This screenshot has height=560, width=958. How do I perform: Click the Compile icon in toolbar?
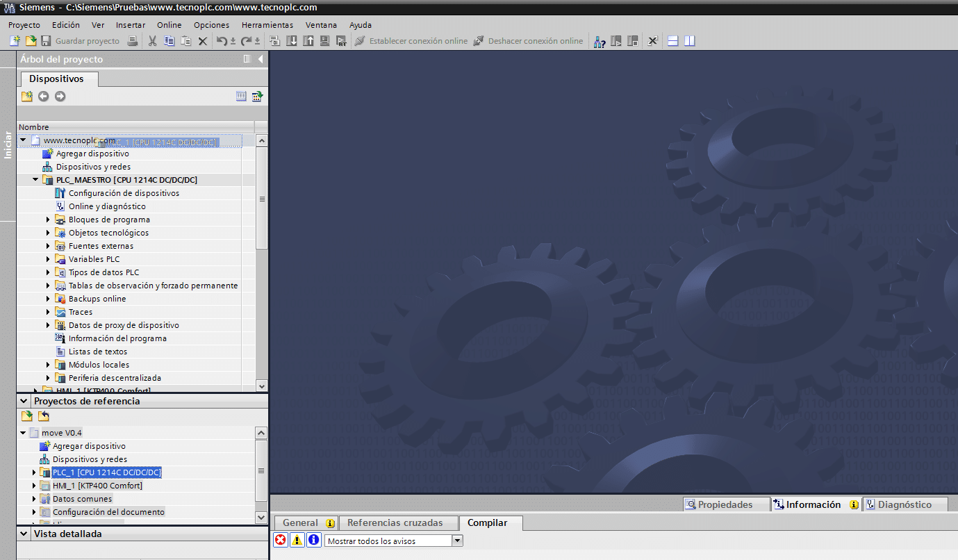pyautogui.click(x=274, y=41)
